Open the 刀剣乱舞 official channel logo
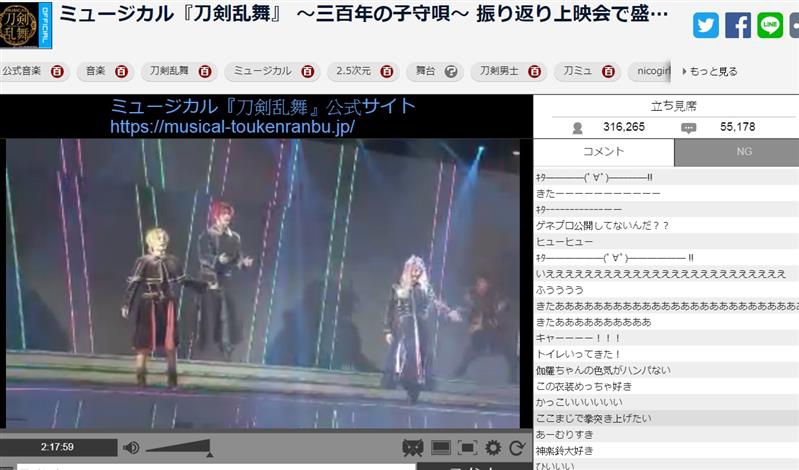The width and height of the screenshot is (799, 470). [x=25, y=25]
